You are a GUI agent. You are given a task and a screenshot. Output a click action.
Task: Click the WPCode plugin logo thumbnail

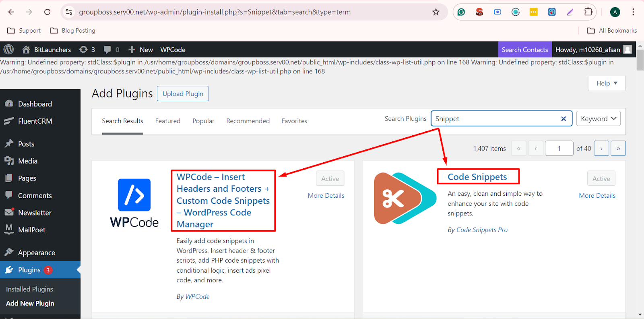134,203
